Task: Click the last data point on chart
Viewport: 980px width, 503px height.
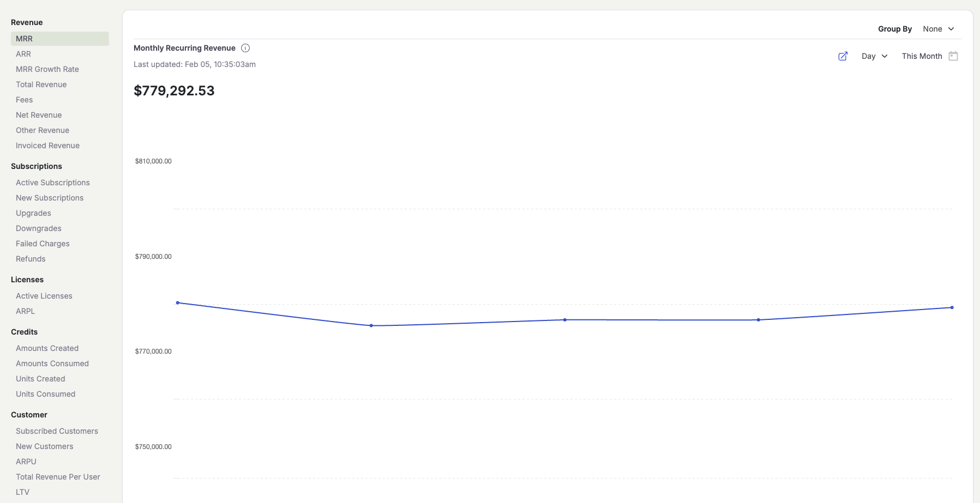Action: (952, 307)
